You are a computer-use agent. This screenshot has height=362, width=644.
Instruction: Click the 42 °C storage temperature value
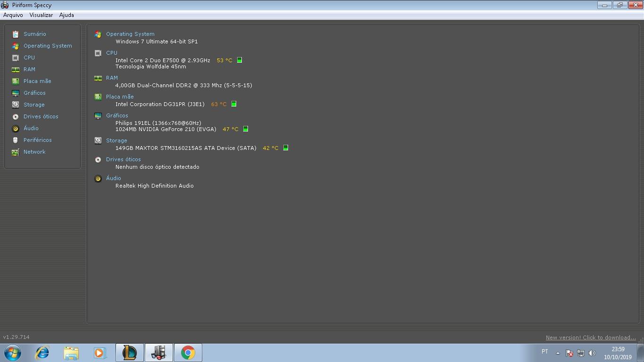click(x=271, y=148)
